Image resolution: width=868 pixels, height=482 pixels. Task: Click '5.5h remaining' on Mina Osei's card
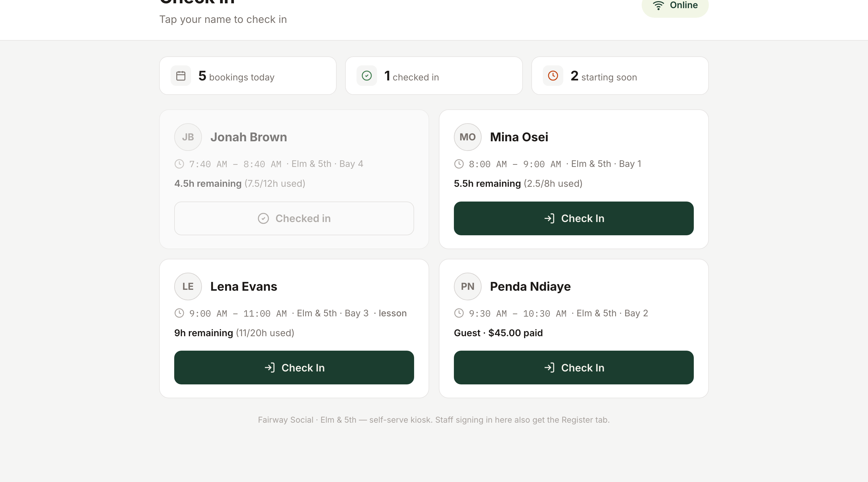coord(487,183)
